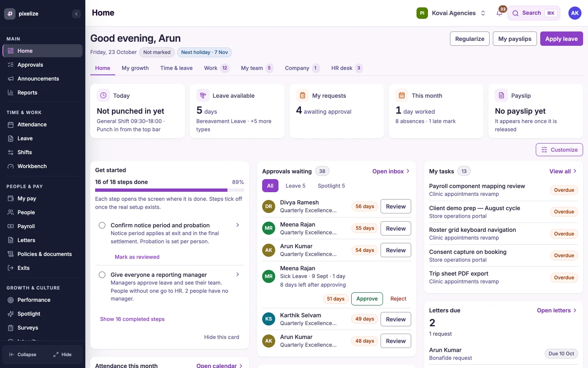Filter approvals by Leave 5
The image size is (588, 368).
click(x=296, y=186)
